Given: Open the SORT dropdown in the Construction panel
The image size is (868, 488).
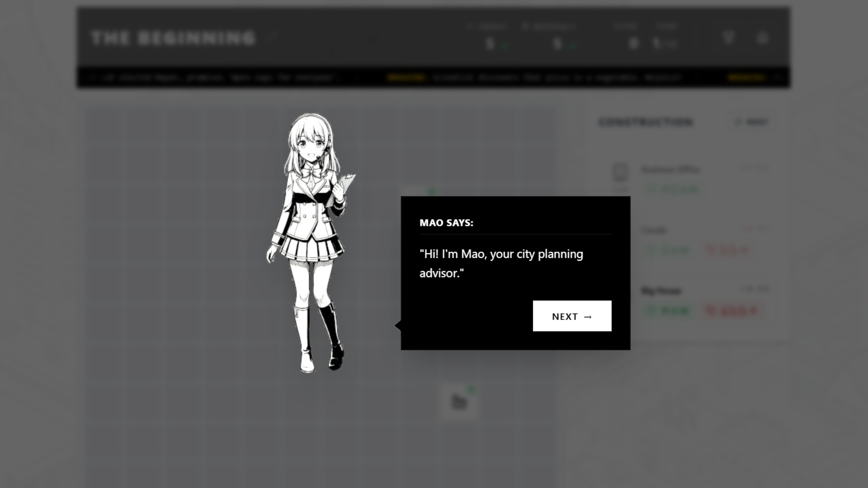Looking at the screenshot, I should (x=751, y=122).
